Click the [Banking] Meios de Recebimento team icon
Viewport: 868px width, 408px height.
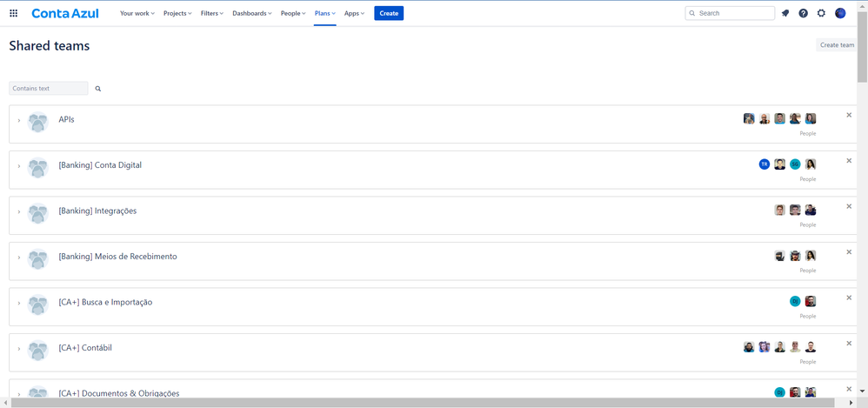(x=38, y=259)
